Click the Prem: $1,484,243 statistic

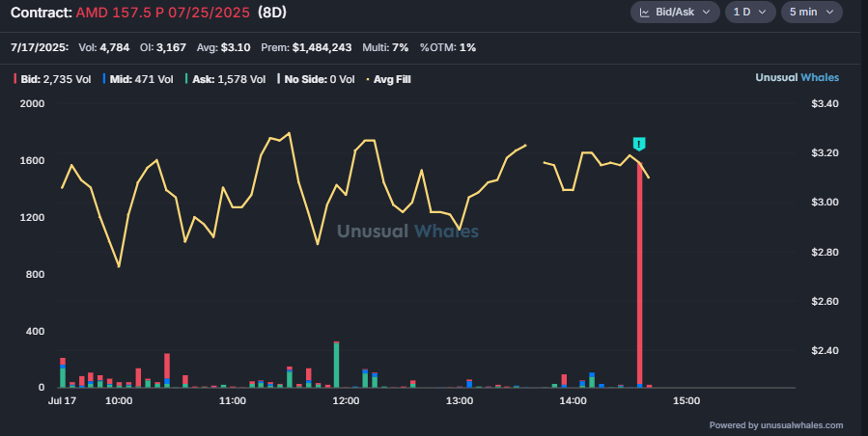tap(306, 47)
